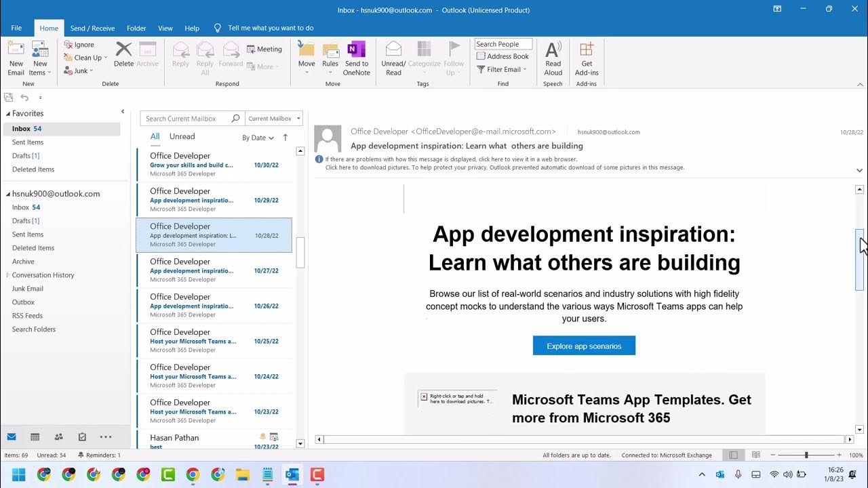Switch to Mail view icon

[x=12, y=437]
